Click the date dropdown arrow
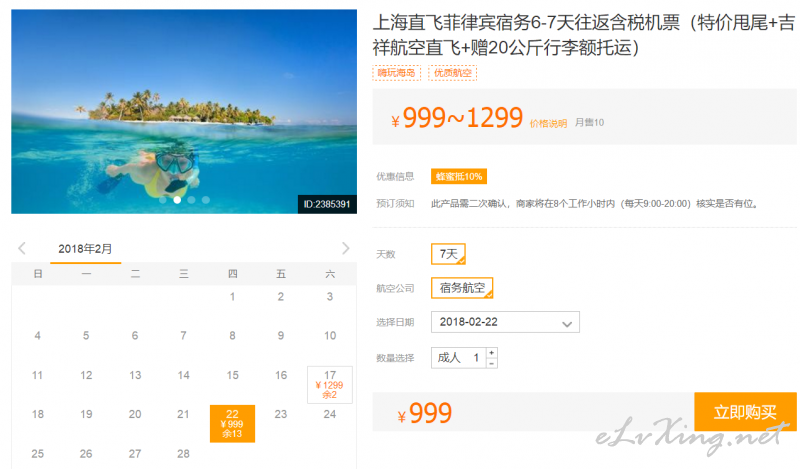 click(x=567, y=324)
